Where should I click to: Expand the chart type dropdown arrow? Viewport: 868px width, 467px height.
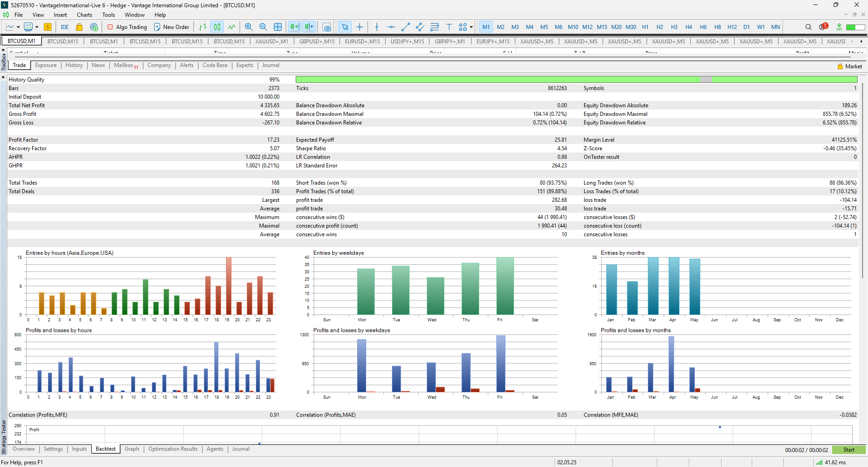pos(18,27)
